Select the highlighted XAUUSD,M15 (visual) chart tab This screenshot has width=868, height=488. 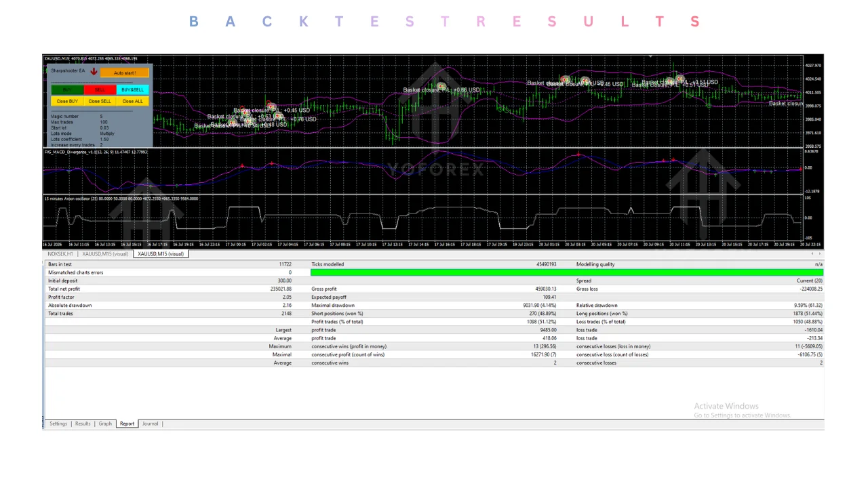tap(161, 254)
